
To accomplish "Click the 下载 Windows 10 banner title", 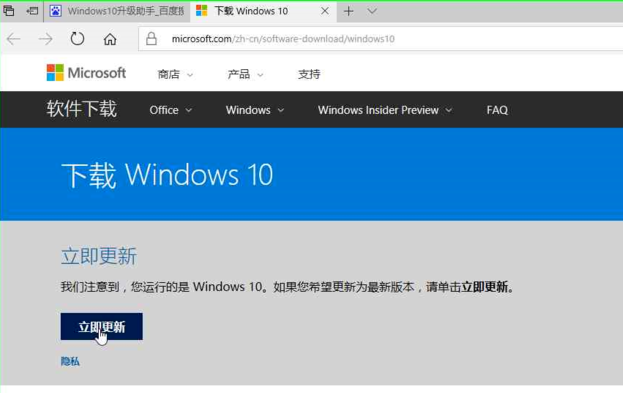I will pyautogui.click(x=167, y=175).
